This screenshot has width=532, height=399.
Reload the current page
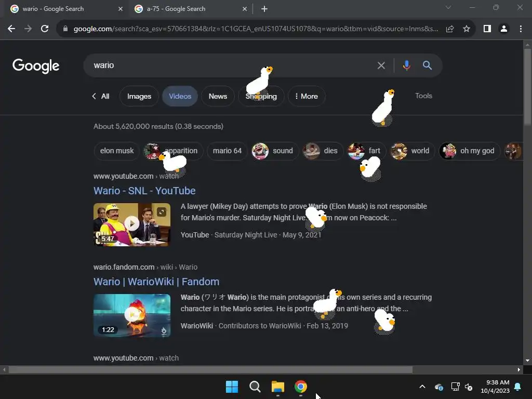tap(45, 29)
